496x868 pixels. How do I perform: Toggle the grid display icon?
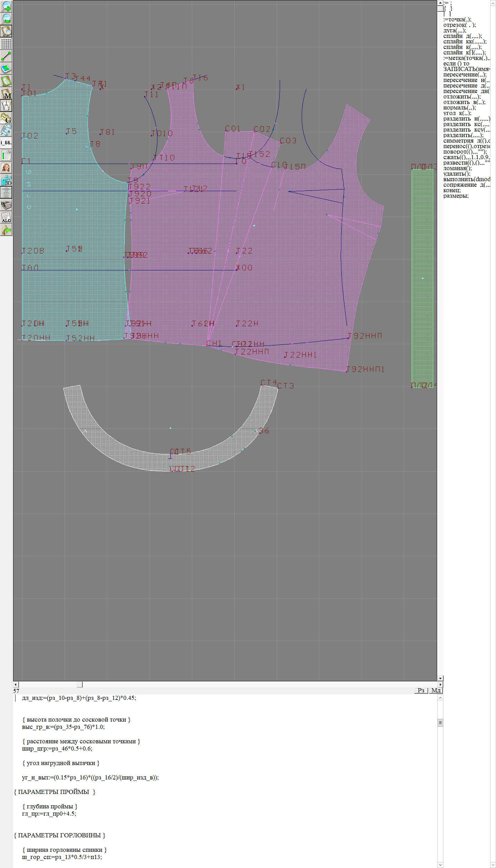6,44
